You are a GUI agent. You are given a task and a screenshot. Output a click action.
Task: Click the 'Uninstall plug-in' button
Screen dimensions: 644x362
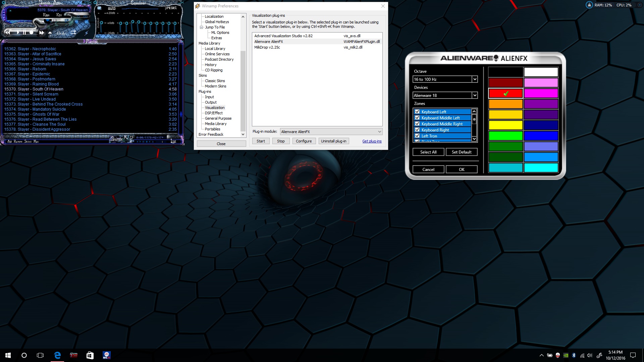[x=334, y=141]
